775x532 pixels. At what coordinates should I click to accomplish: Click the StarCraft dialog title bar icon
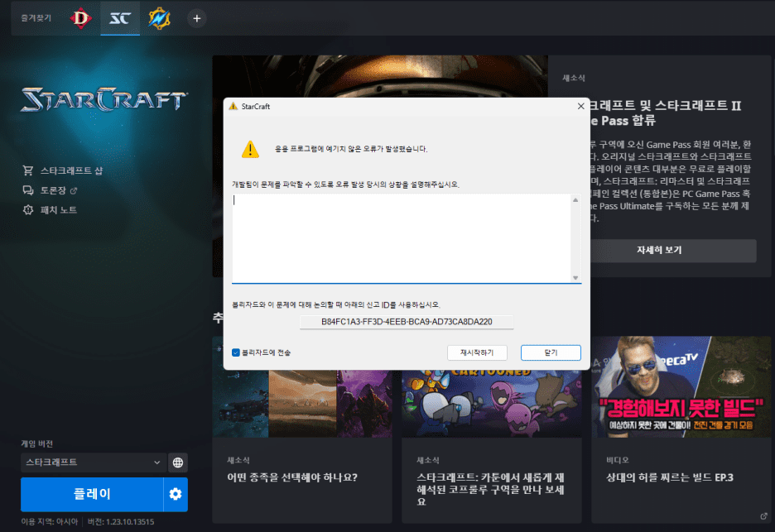click(233, 106)
